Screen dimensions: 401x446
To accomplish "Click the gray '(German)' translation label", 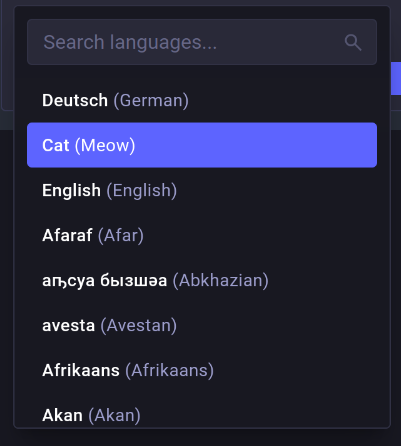I will tap(151, 100).
